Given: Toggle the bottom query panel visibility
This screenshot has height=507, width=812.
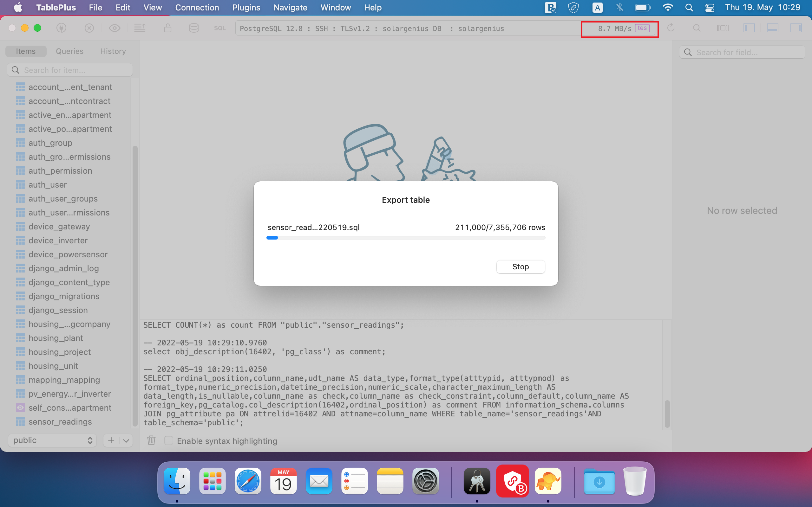Looking at the screenshot, I should (772, 28).
